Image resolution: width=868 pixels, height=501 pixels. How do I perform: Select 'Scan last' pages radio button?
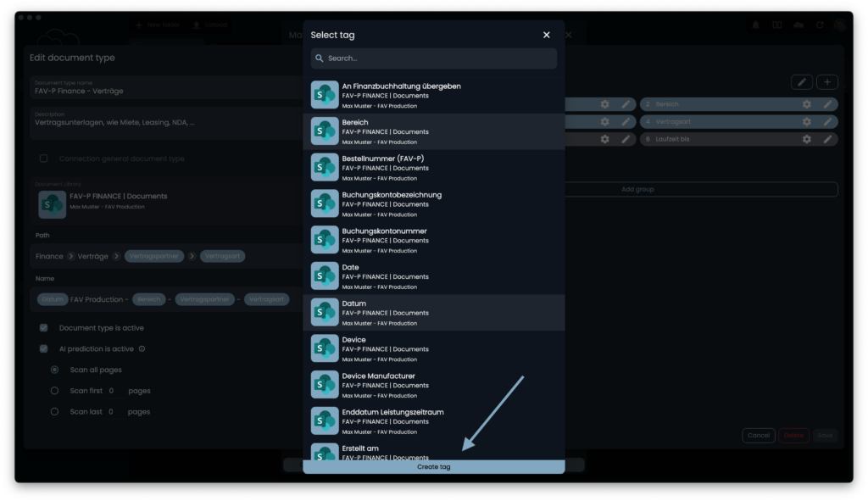click(54, 412)
